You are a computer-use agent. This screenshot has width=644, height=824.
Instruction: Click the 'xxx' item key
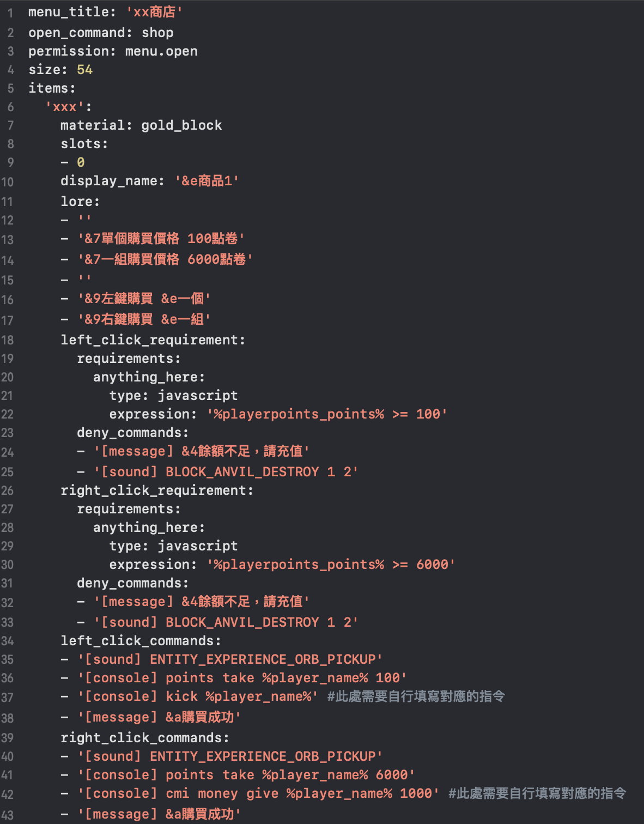pyautogui.click(x=65, y=107)
